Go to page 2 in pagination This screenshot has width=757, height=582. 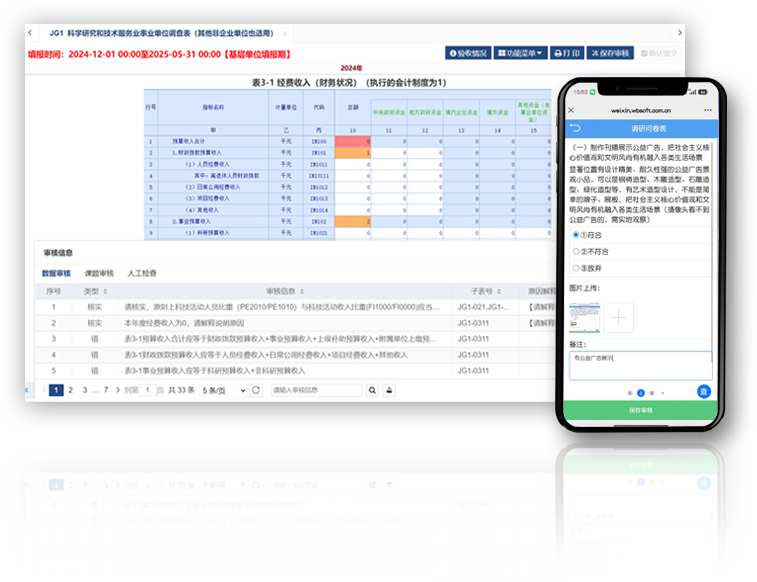coord(70,390)
